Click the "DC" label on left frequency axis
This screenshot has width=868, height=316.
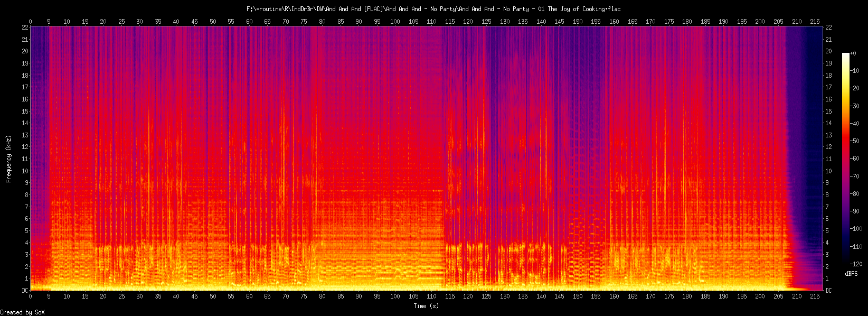coord(25,291)
